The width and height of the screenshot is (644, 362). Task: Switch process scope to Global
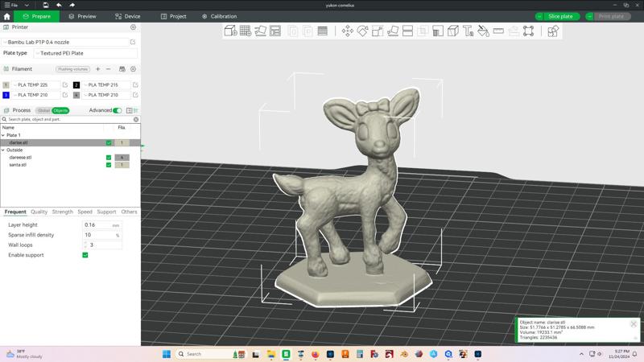coord(43,110)
